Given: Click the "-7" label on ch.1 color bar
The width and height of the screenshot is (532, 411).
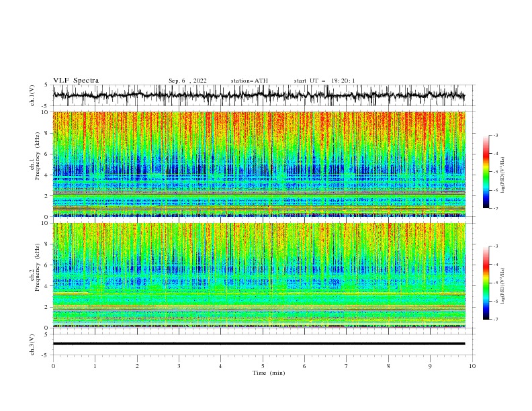Looking at the screenshot, I should pyautogui.click(x=495, y=208).
